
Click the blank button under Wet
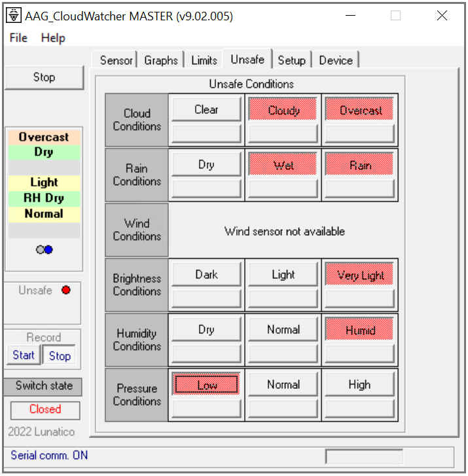(x=283, y=188)
